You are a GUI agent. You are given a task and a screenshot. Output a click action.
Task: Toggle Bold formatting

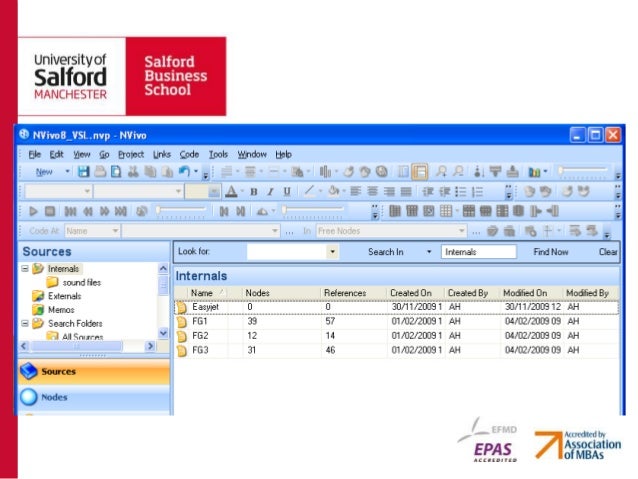[x=254, y=191]
